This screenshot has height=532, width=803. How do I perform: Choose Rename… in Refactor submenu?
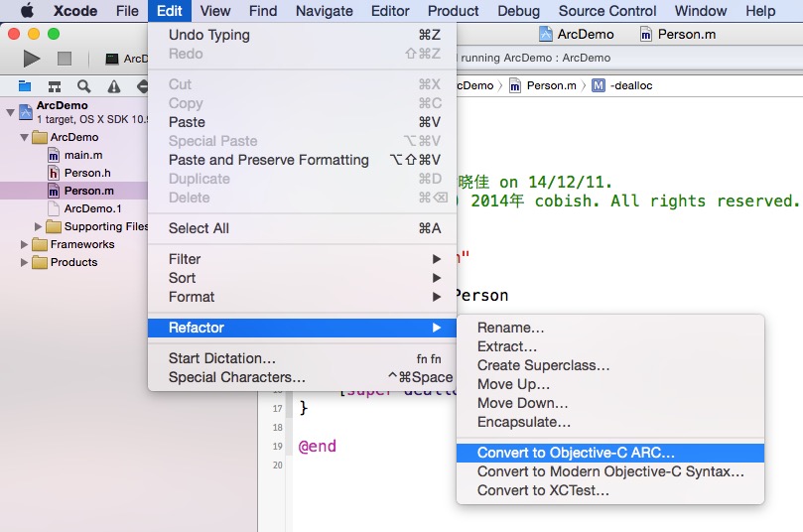[609, 328]
